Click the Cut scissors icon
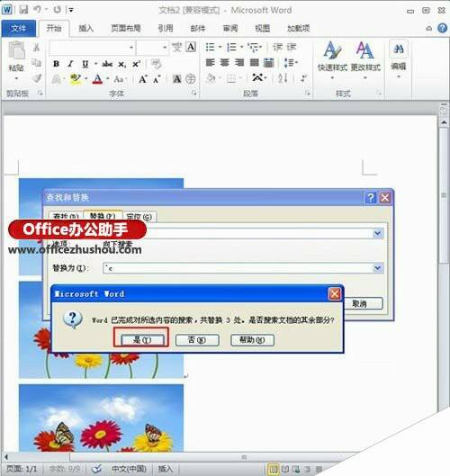Screen dimensions: 450x476 pyautogui.click(x=36, y=48)
